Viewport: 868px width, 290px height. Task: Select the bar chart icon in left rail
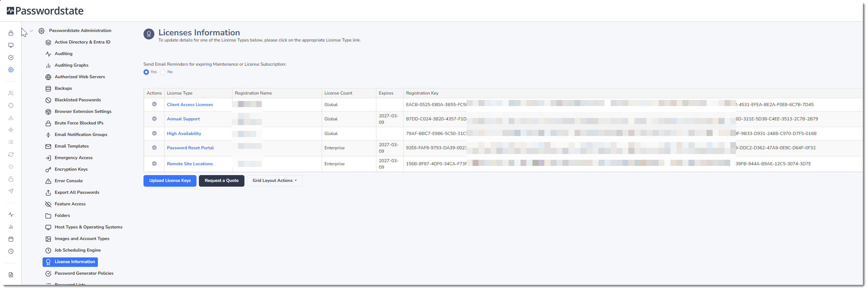pyautogui.click(x=11, y=227)
